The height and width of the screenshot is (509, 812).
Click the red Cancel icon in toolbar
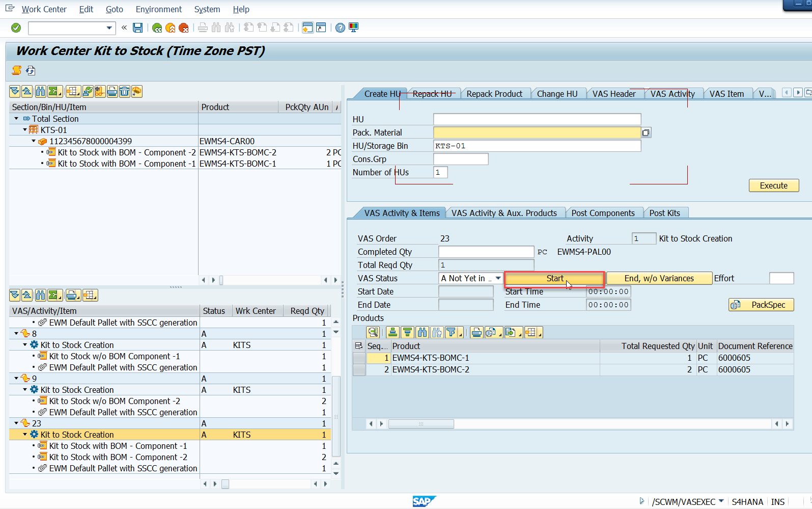(184, 28)
